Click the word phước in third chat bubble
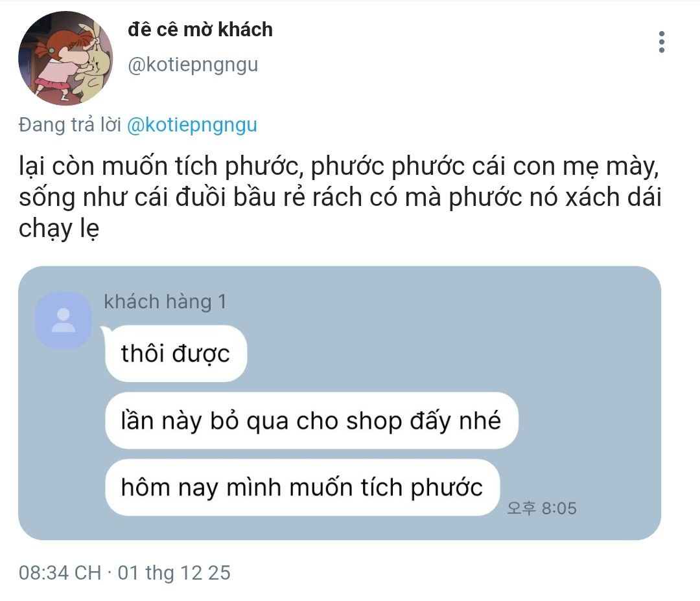The image size is (700, 601). (447, 488)
